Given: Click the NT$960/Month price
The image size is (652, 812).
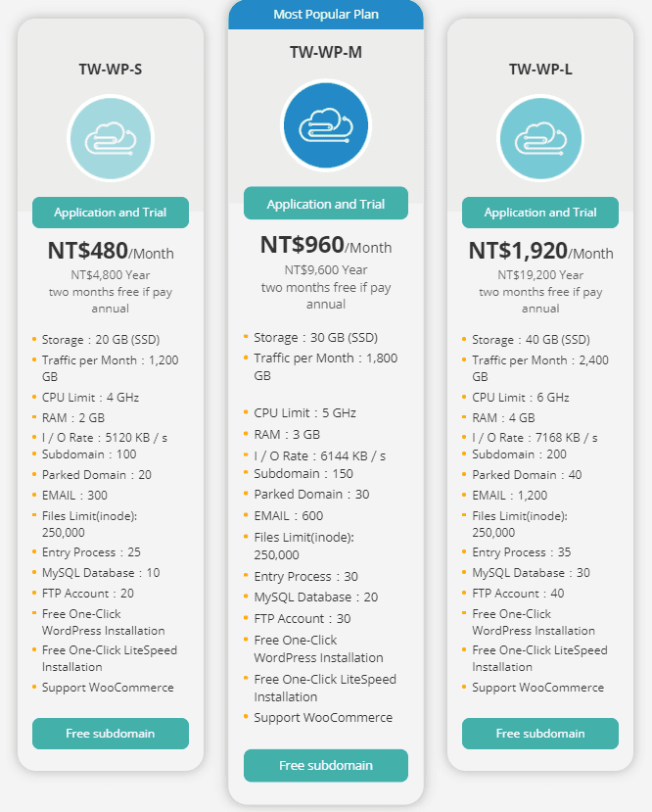Looking at the screenshot, I should (x=325, y=245).
